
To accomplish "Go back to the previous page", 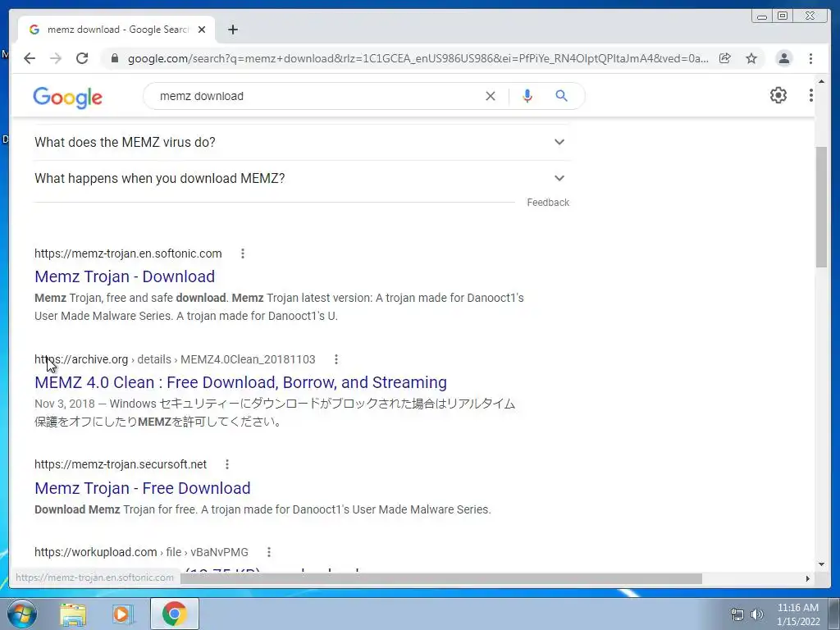I will (x=30, y=58).
